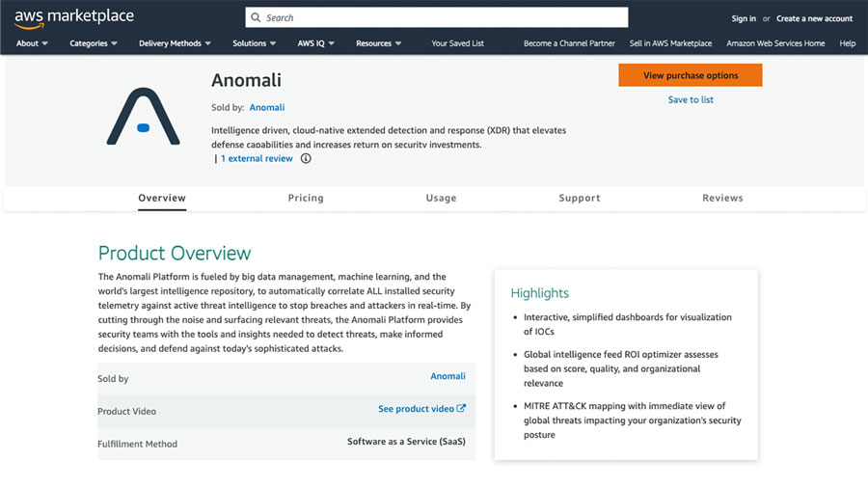Switch to the Reviews tab
The height and width of the screenshot is (488, 868).
(722, 198)
